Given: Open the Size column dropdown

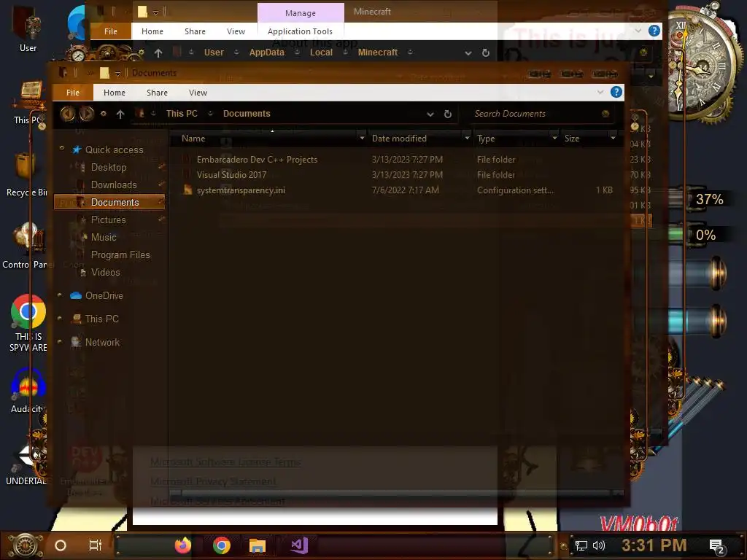Looking at the screenshot, I should (x=613, y=138).
